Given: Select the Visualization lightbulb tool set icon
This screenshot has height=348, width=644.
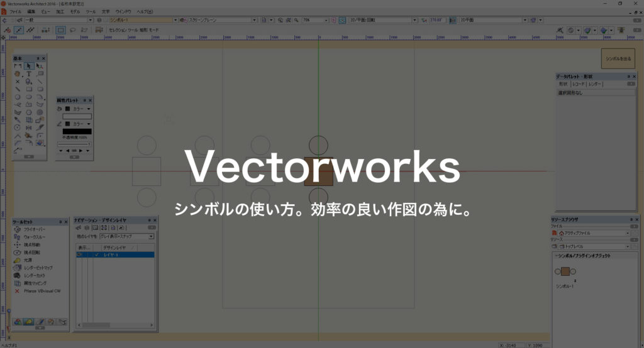Looking at the screenshot, I should [x=28, y=322].
